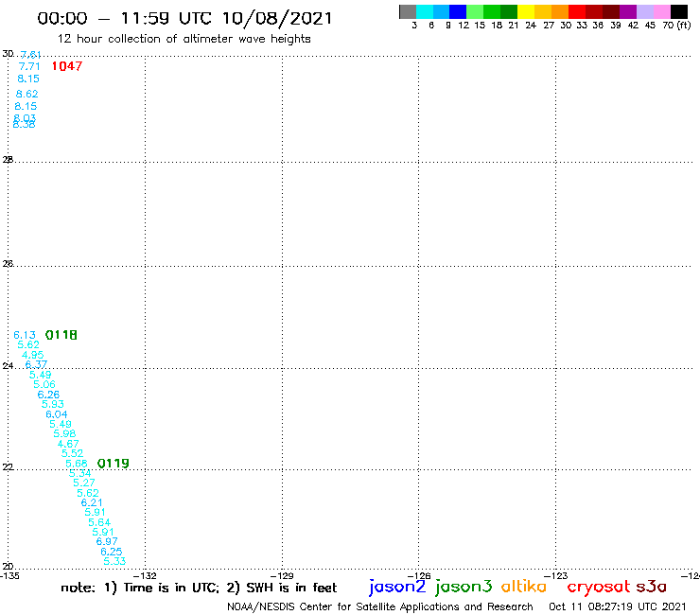700x615 pixels.
Task: Click the latitude axis label 28
Action: 8,160
